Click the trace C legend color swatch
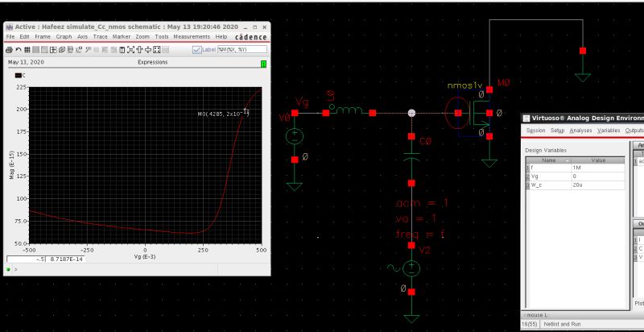This screenshot has width=644, height=332. point(18,76)
